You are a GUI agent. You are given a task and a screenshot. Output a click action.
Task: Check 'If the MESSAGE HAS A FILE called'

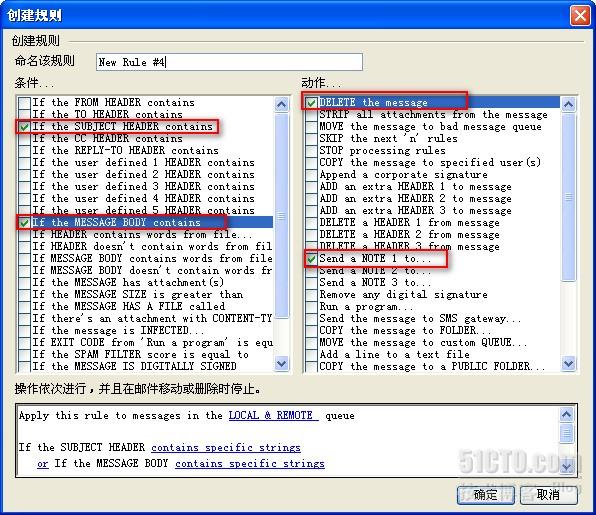tap(25, 306)
